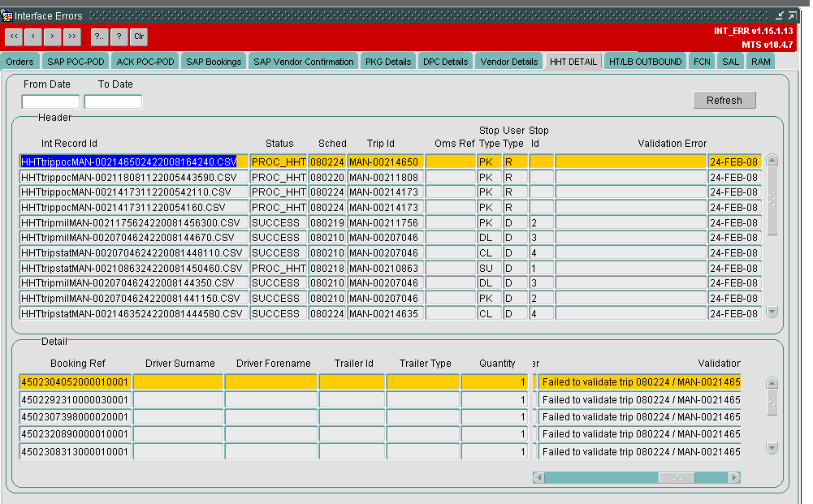Click Trip Id cell MAN-00211756
The image size is (813, 504).
point(385,222)
